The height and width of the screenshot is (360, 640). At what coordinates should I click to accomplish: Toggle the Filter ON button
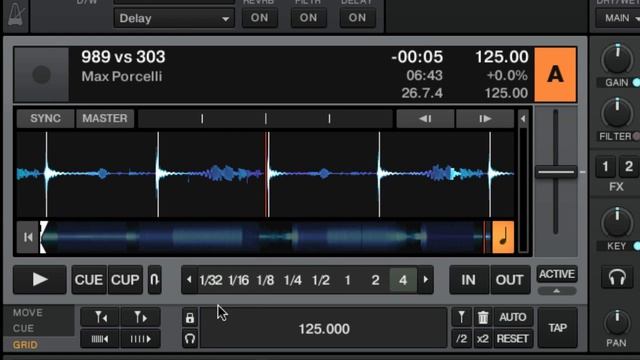[x=308, y=18]
